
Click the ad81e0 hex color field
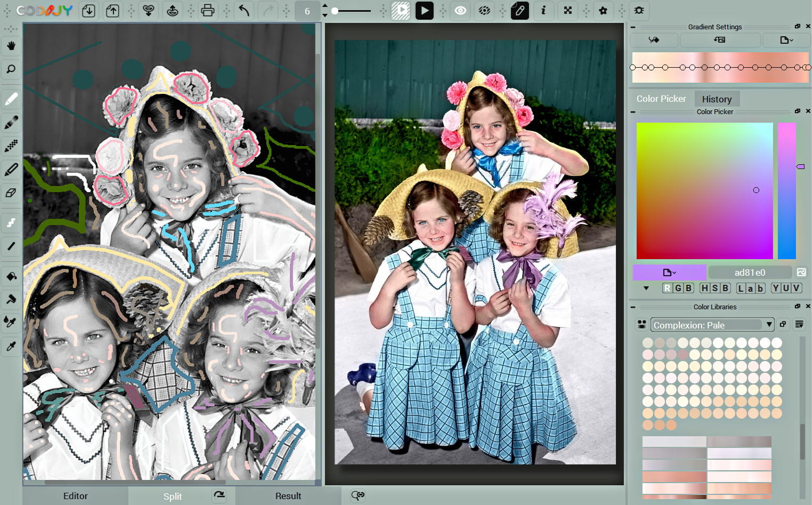pos(749,272)
